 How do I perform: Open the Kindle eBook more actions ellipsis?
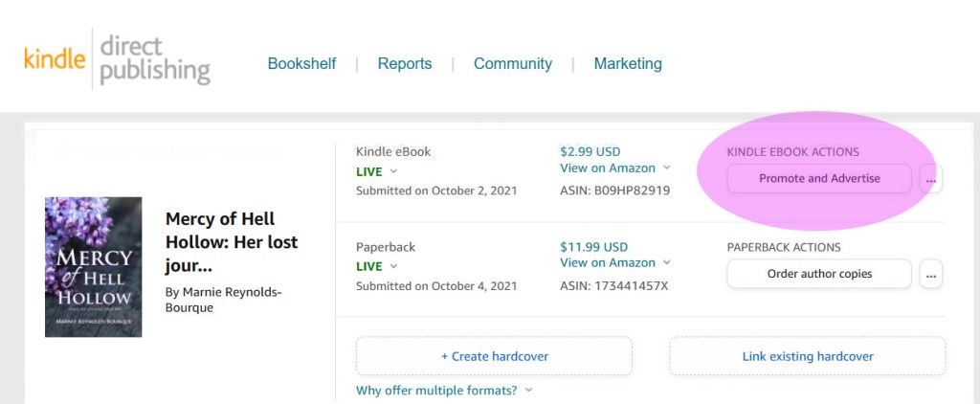[930, 179]
